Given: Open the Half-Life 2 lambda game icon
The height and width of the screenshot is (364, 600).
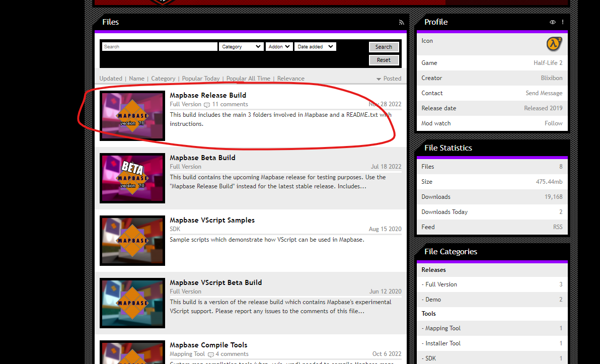Looking at the screenshot, I should (x=554, y=44).
